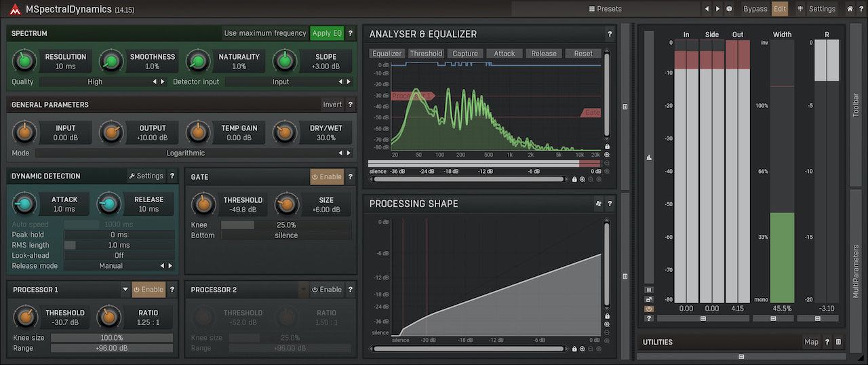Open the Processing Shape randomize icon
This screenshot has height=365, width=868.
click(598, 204)
